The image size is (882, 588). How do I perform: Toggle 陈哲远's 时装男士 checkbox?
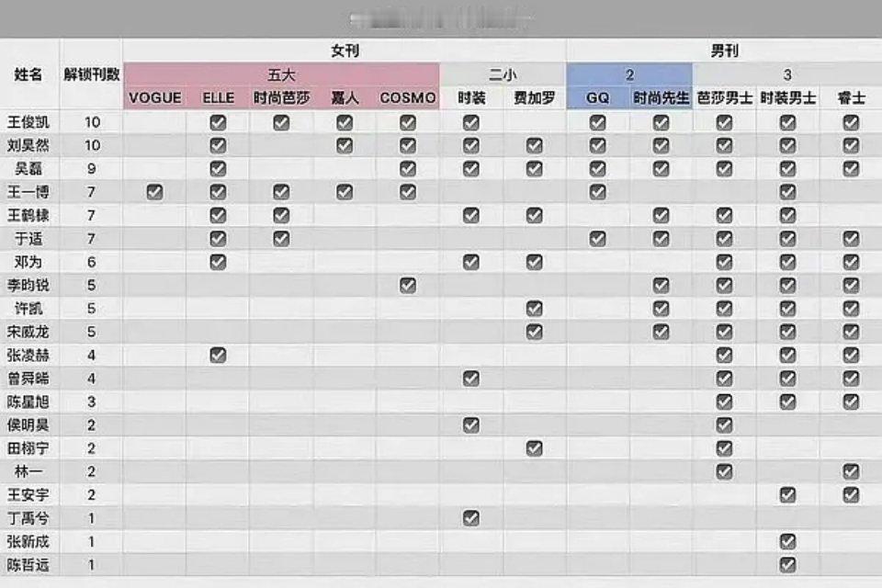point(787,564)
